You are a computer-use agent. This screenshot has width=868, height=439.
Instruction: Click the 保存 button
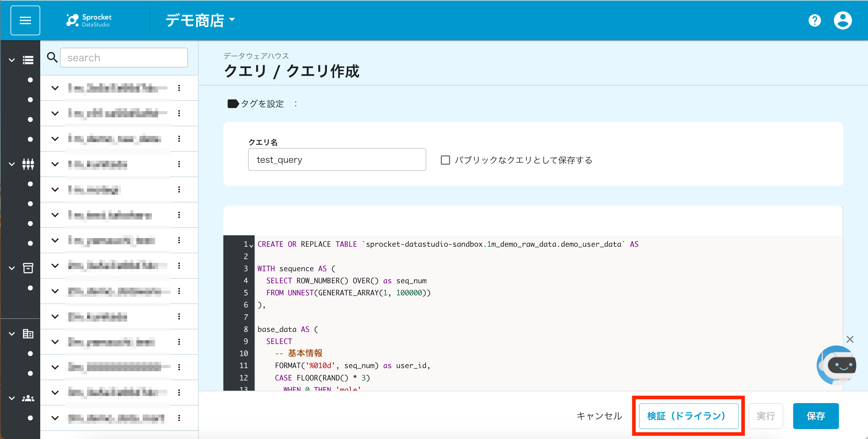pyautogui.click(x=815, y=416)
